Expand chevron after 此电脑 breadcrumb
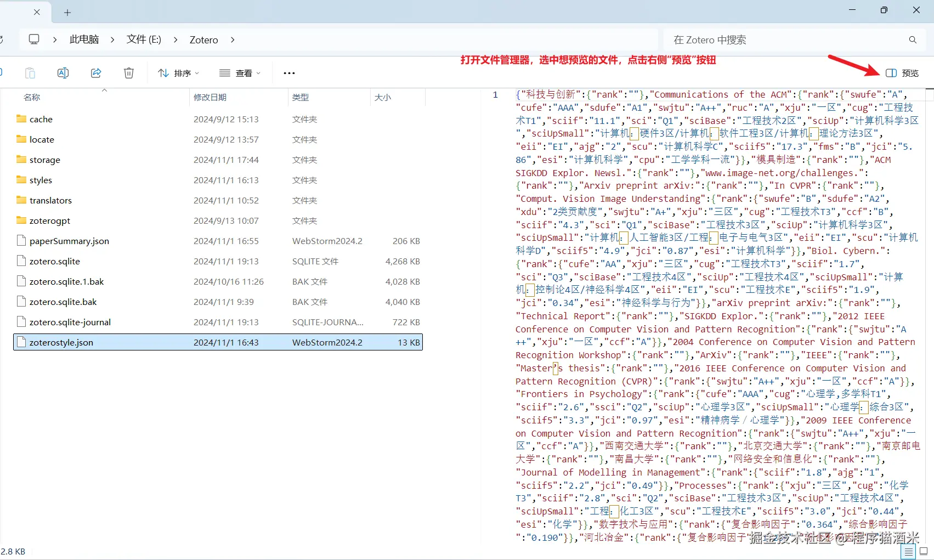The height and width of the screenshot is (560, 934). (112, 39)
